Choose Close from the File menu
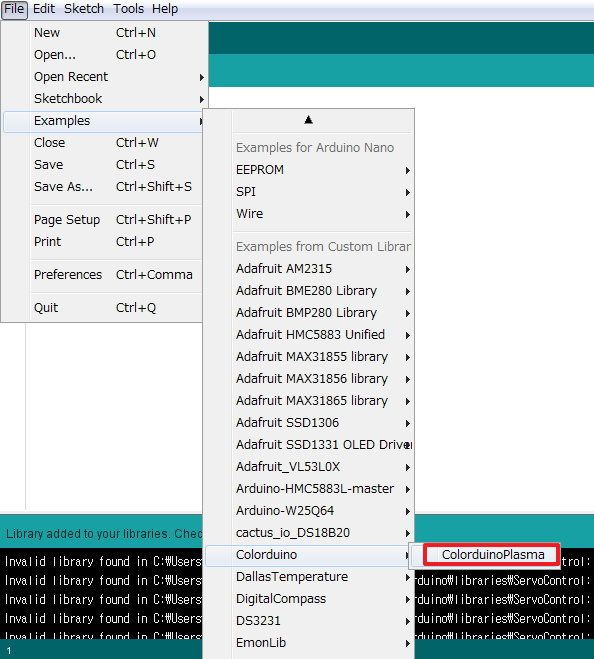Viewport: 594px width, 659px height. pos(104,143)
